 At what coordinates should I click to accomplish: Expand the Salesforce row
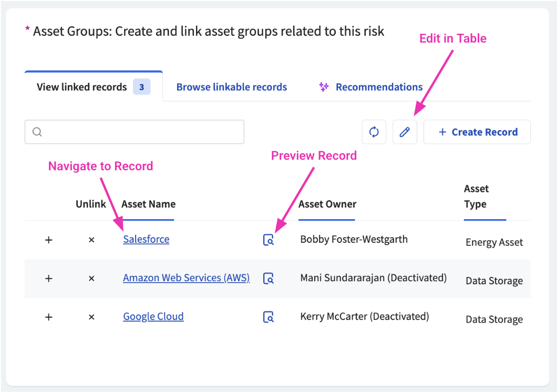pos(49,240)
